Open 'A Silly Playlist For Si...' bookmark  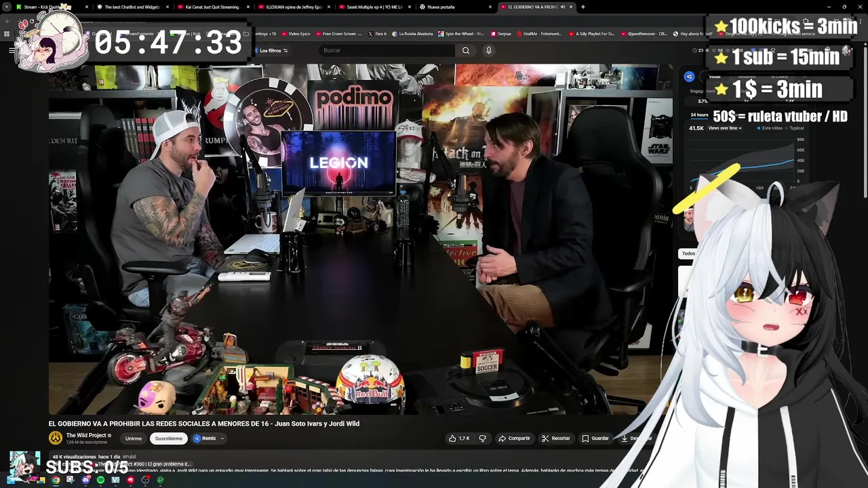(593, 33)
